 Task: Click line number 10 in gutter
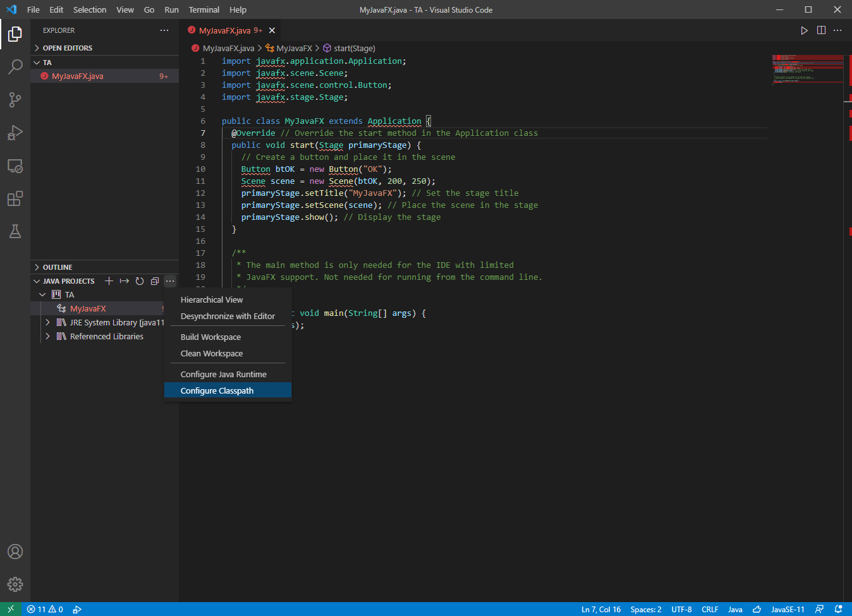[200, 169]
